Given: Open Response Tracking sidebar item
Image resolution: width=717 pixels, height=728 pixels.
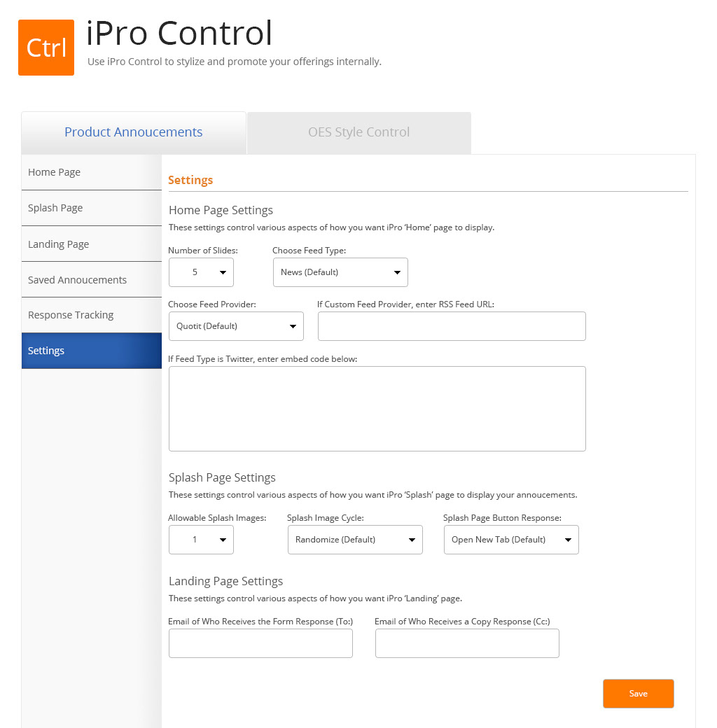Looking at the screenshot, I should [x=91, y=315].
